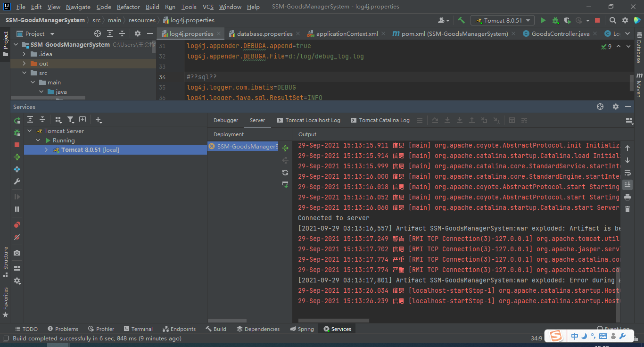Viewport: 644px width, 347px height.
Task: Collapse the Tomcat Server tree node
Action: click(x=30, y=131)
